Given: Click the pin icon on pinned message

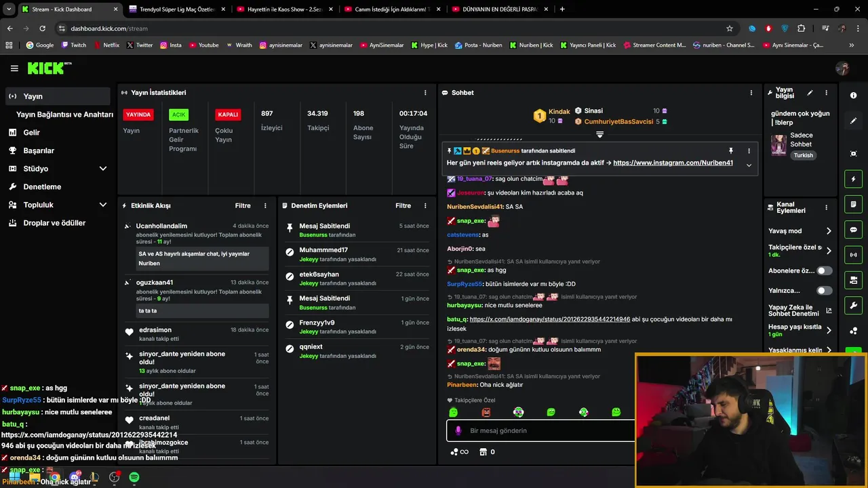Looking at the screenshot, I should click(x=730, y=150).
